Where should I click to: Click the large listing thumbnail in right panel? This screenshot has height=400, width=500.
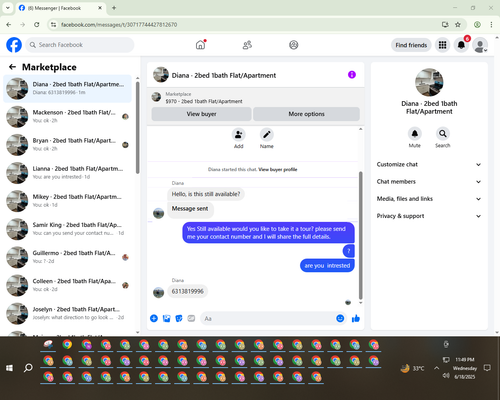(429, 82)
